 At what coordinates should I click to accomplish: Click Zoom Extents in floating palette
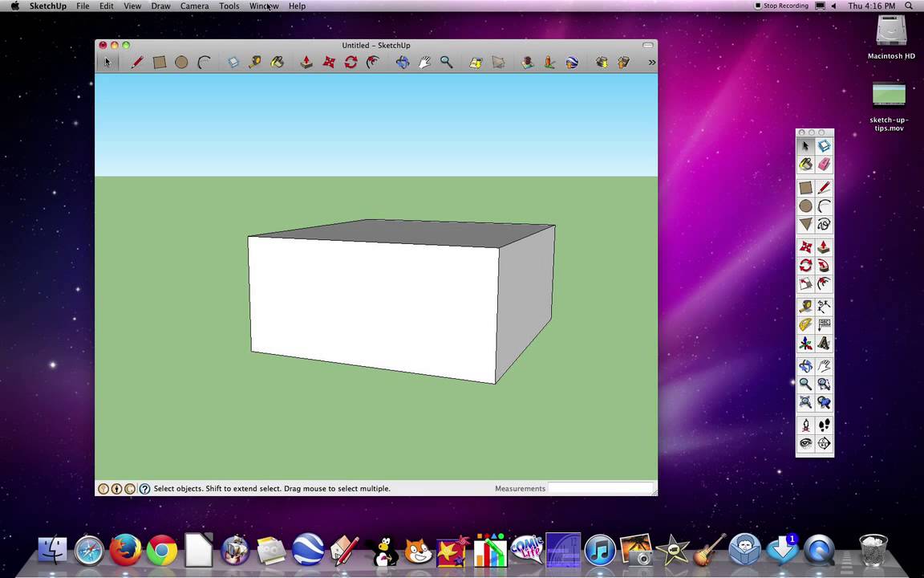805,403
